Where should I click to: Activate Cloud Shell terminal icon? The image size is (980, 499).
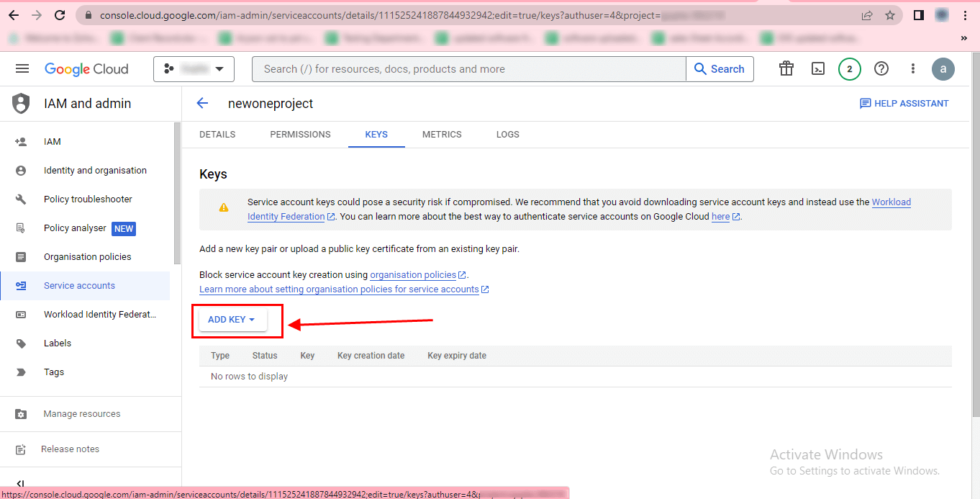pos(818,69)
